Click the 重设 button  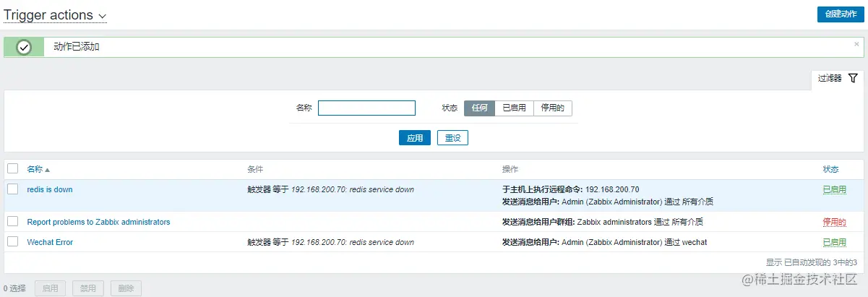(x=452, y=138)
